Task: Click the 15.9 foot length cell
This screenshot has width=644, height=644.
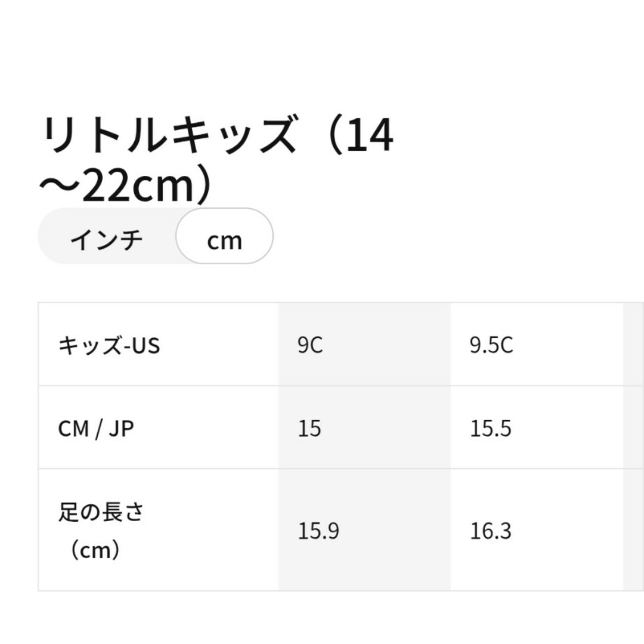Action: tap(364, 530)
